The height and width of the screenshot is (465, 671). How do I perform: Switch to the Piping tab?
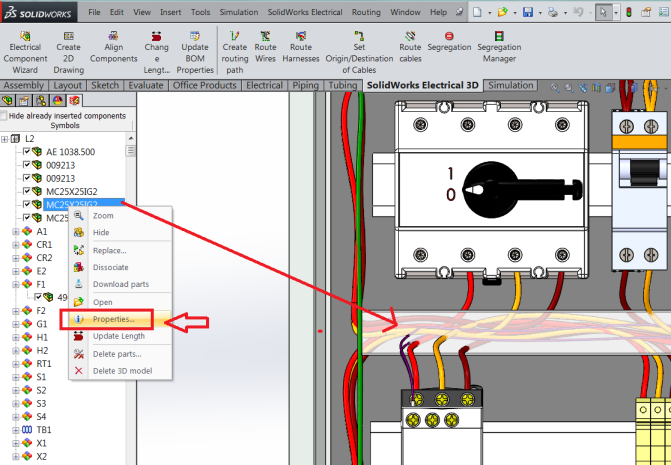pos(306,85)
